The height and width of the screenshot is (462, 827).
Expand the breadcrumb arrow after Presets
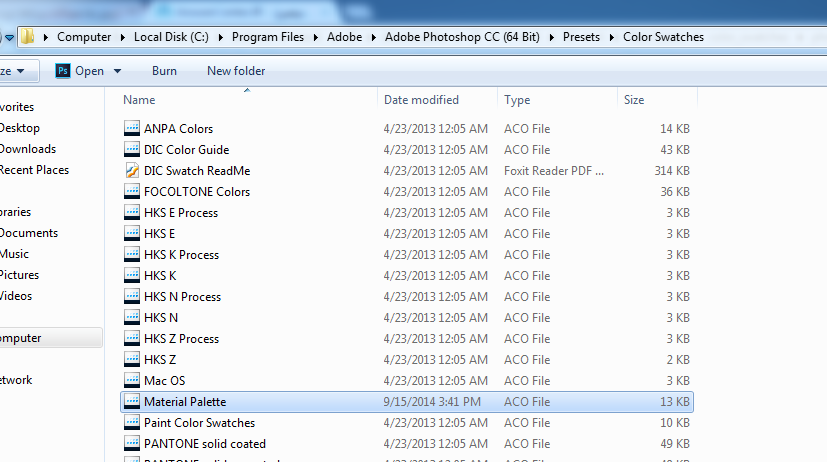coord(611,37)
